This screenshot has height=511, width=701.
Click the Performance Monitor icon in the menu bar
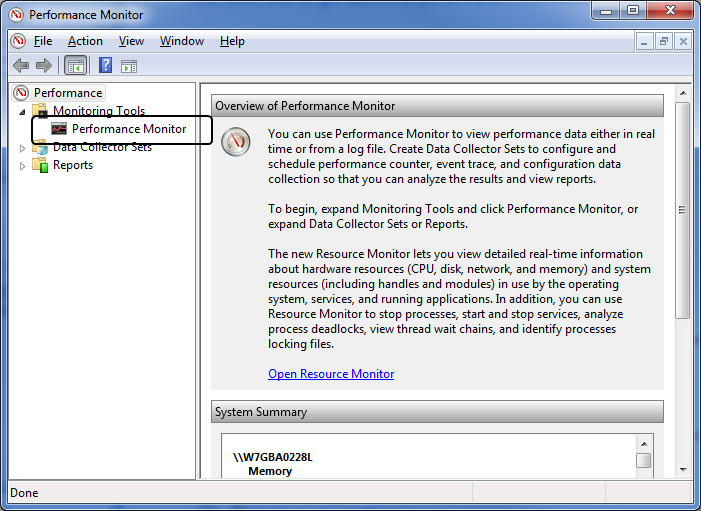click(x=18, y=41)
